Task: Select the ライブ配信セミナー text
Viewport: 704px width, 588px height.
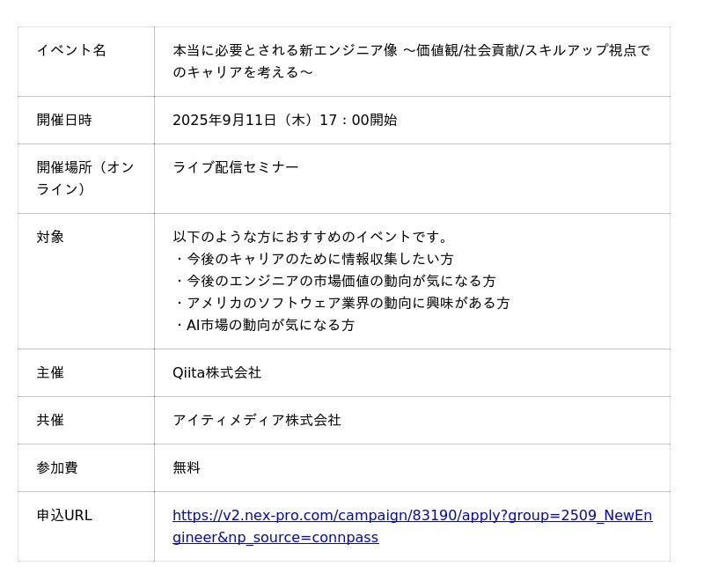Action: click(x=235, y=167)
